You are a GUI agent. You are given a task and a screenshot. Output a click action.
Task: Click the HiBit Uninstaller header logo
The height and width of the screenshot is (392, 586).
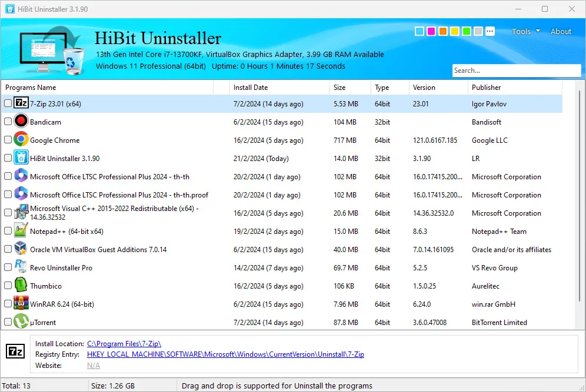(x=52, y=50)
